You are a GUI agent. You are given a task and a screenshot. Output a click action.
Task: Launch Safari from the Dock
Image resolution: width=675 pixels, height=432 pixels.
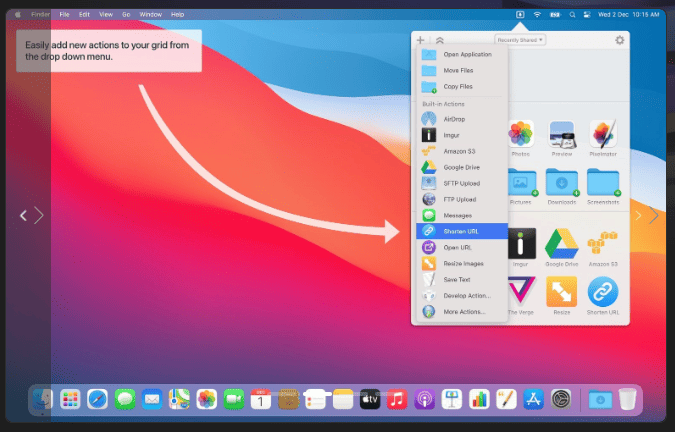tap(98, 400)
